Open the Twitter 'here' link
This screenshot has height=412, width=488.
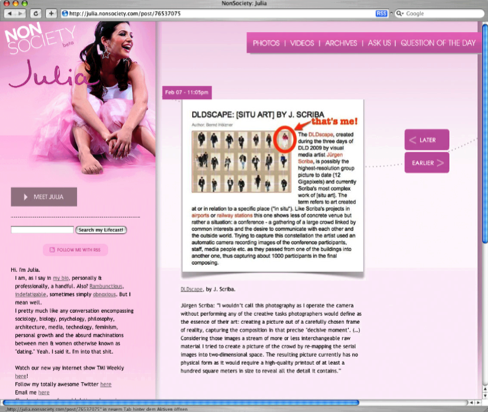(106, 384)
